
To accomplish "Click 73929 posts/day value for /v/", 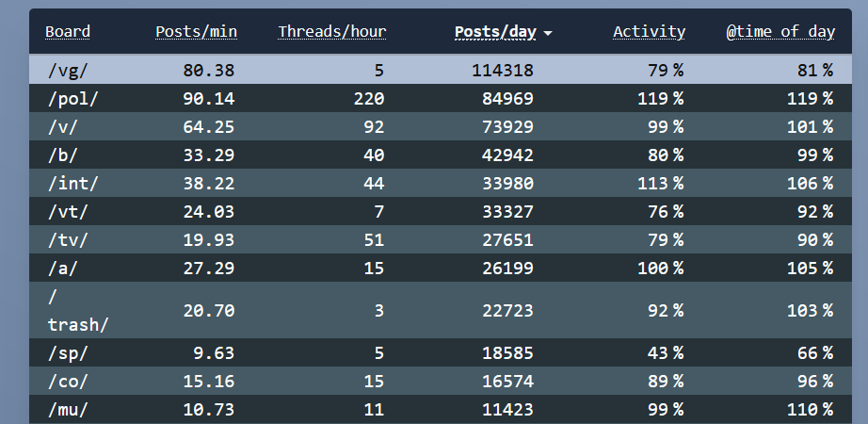I will pos(507,127).
